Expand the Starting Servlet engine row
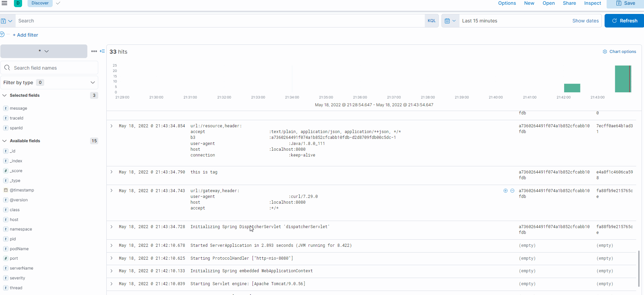 pos(111,284)
